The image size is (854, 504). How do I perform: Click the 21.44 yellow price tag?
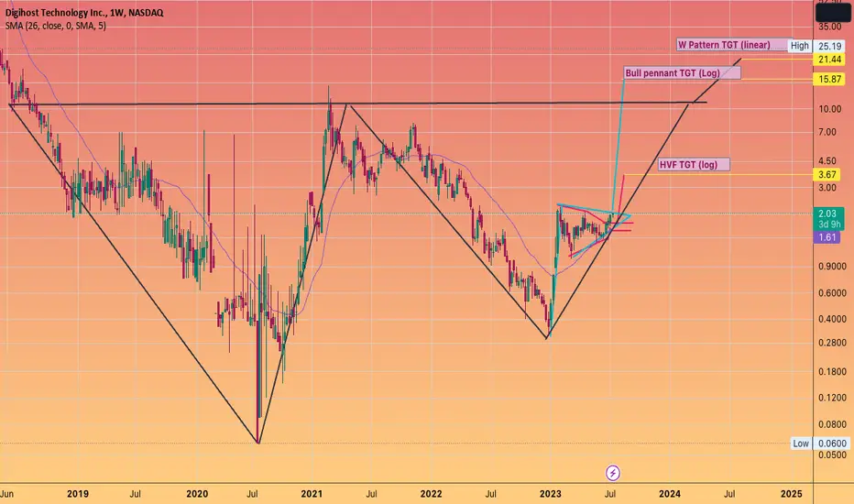[x=829, y=60]
